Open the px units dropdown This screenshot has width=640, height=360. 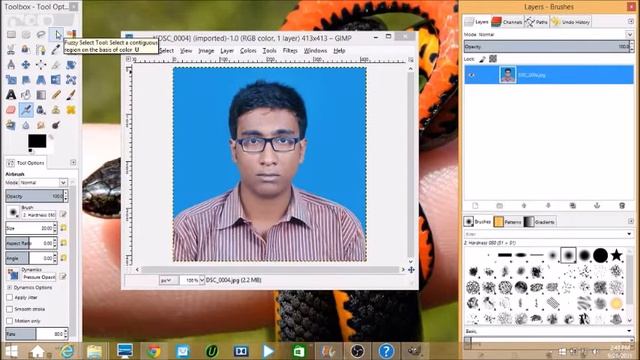coord(168,280)
